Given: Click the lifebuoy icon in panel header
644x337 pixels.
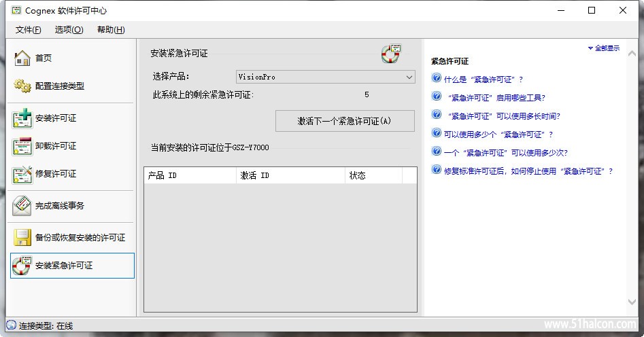Looking at the screenshot, I should click(391, 54).
